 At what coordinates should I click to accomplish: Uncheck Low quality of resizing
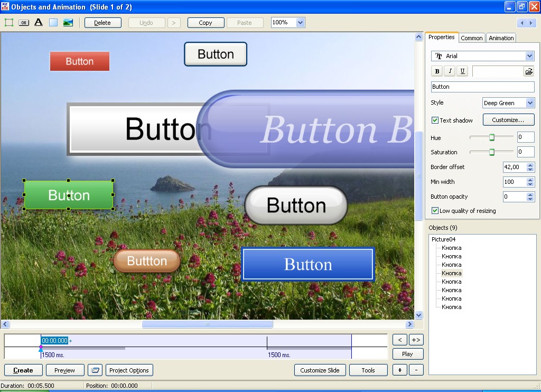(x=435, y=211)
